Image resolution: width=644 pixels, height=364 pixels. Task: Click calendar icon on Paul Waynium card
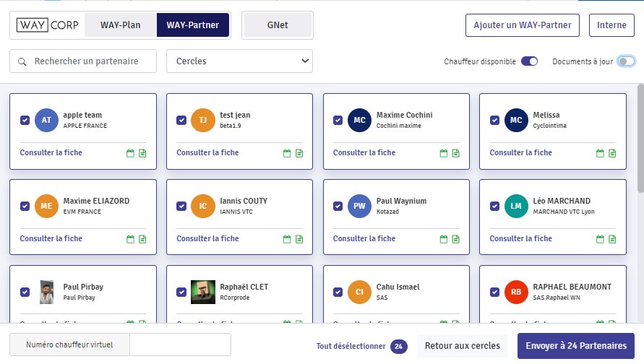(444, 239)
